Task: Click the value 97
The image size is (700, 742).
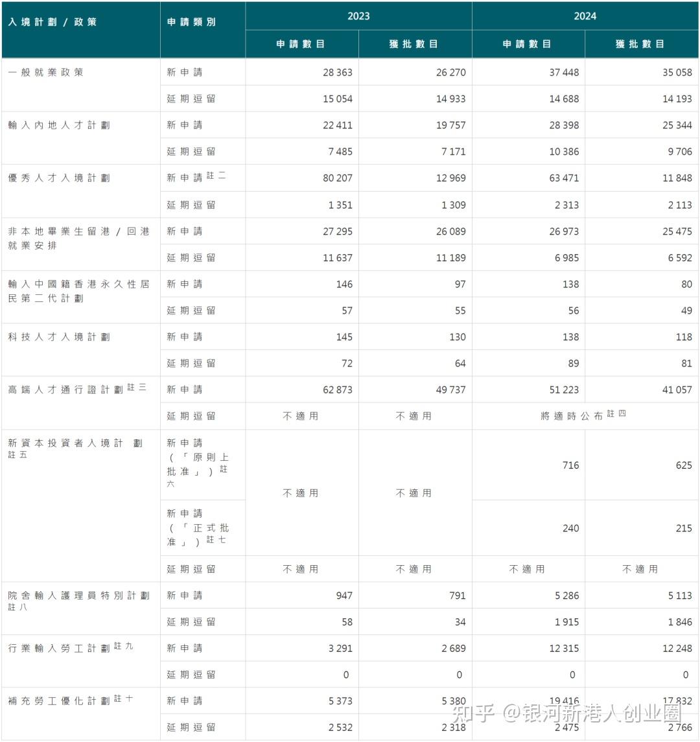Action: coord(460,284)
